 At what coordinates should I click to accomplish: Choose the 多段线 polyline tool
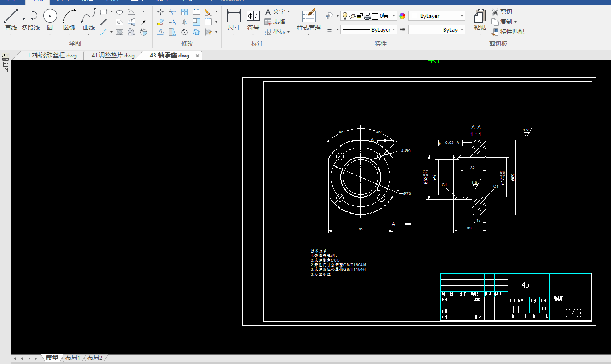(30, 17)
